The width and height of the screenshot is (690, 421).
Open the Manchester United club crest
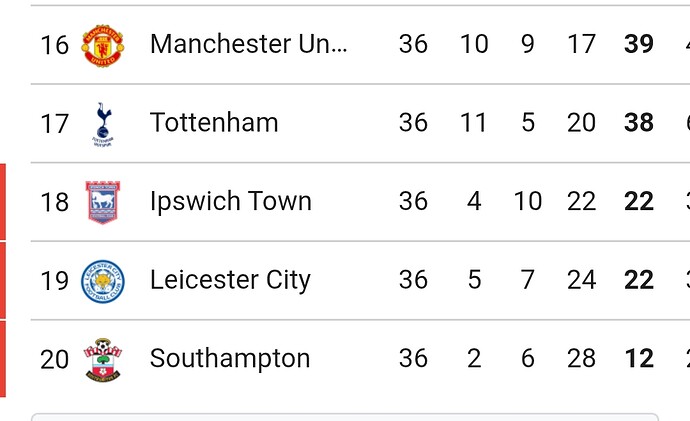coord(103,45)
